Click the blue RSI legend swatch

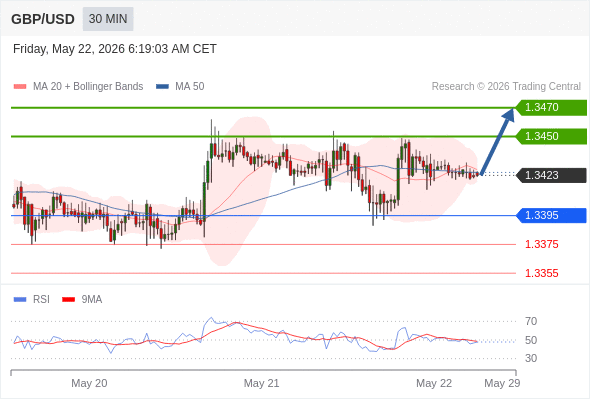click(20, 300)
